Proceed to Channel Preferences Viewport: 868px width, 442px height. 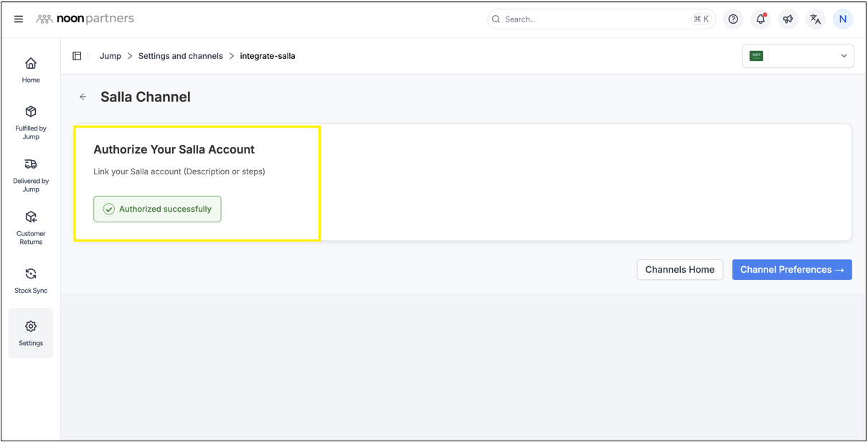[x=791, y=270]
